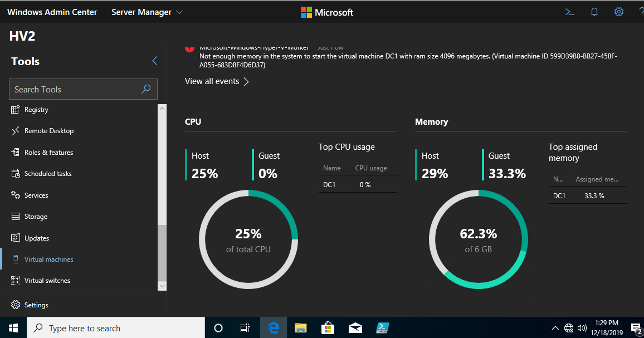Show hidden system tray icons
This screenshot has width=644, height=338.
coord(555,328)
